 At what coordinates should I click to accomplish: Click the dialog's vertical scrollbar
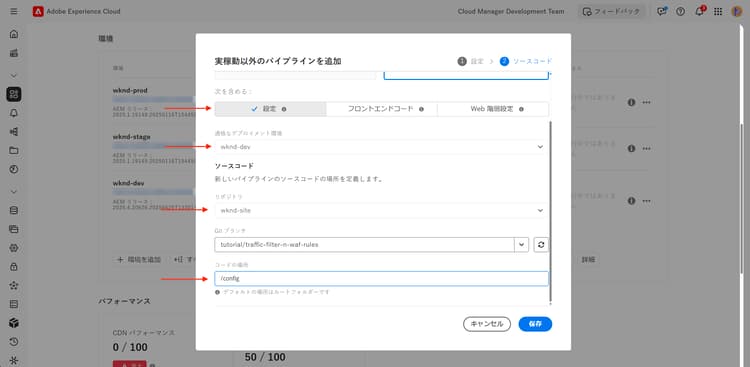pyautogui.click(x=551, y=211)
